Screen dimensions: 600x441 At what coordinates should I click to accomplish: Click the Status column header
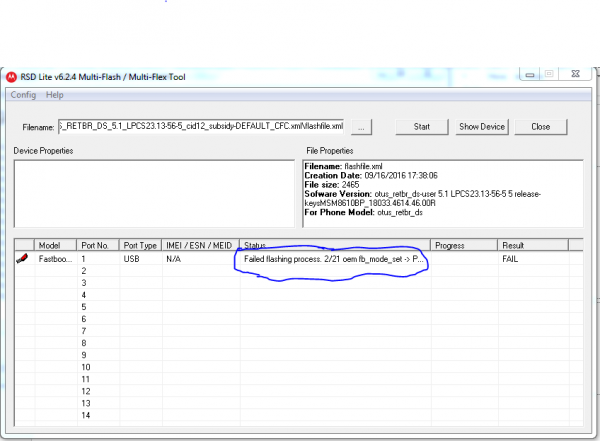coord(335,245)
